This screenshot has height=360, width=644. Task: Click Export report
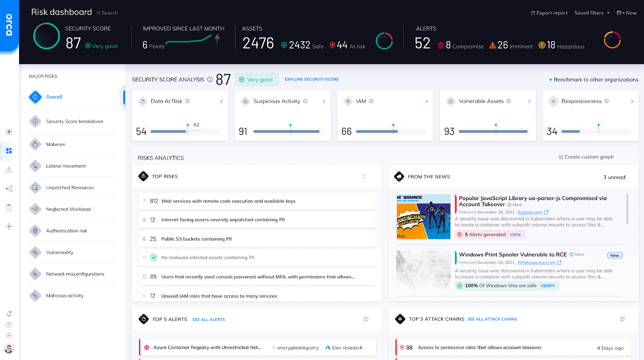click(549, 13)
